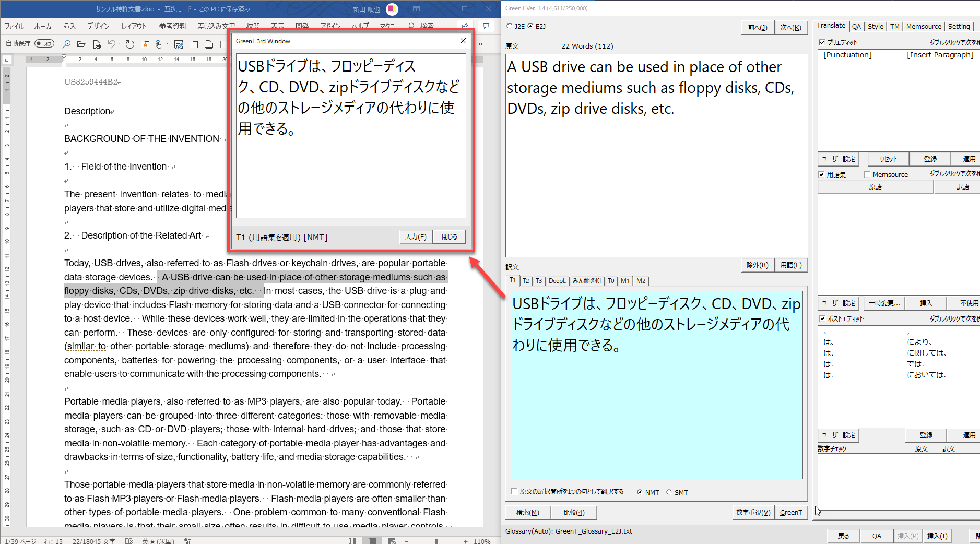The width and height of the screenshot is (980, 544).
Task: Click the print preview icon in quick access toolbar
Action: point(97,44)
